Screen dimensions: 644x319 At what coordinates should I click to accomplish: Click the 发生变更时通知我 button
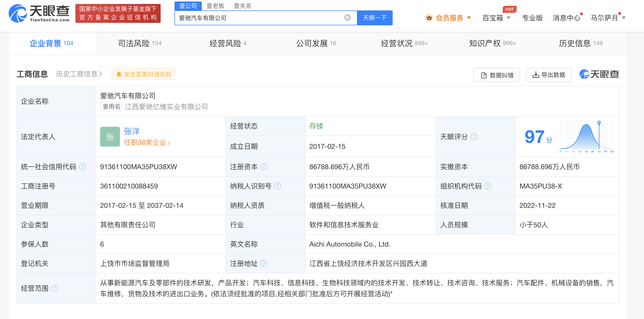(x=144, y=74)
